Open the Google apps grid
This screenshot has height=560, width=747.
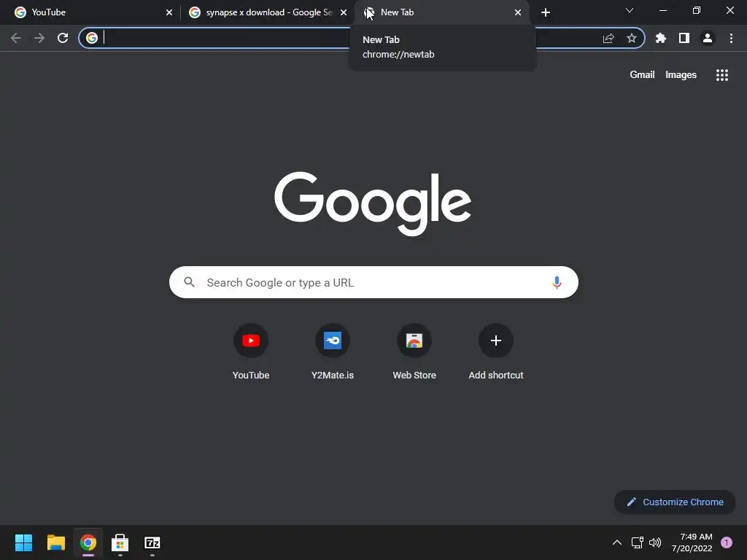tap(722, 75)
